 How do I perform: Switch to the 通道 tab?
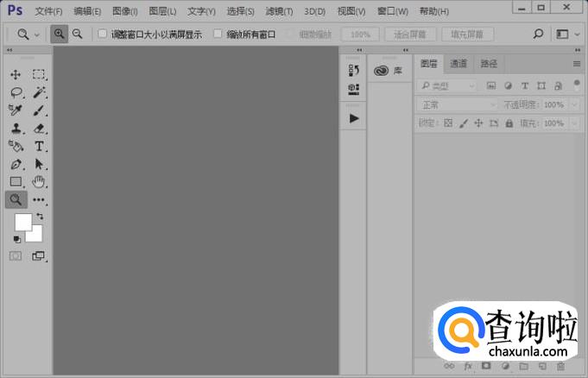[x=458, y=64]
